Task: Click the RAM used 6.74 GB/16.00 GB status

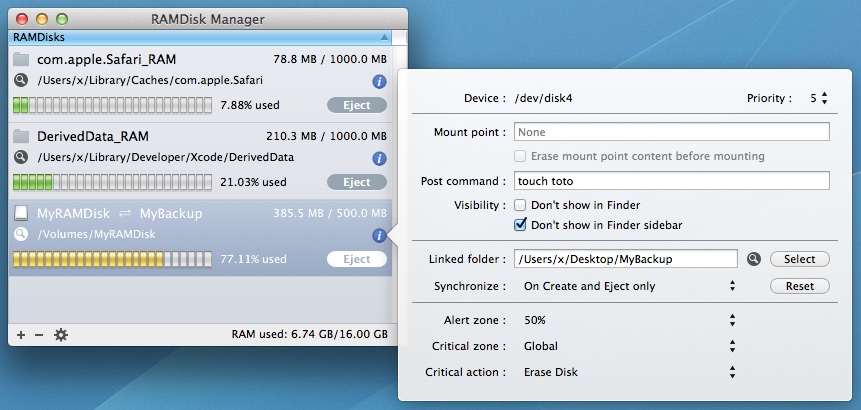Action: point(310,334)
